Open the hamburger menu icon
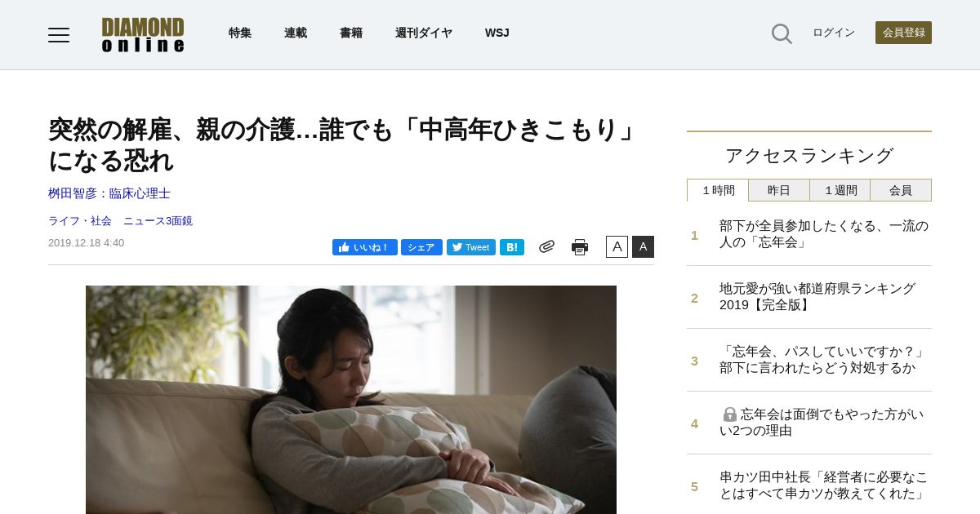Viewport: 980px width, 514px height. (x=59, y=34)
